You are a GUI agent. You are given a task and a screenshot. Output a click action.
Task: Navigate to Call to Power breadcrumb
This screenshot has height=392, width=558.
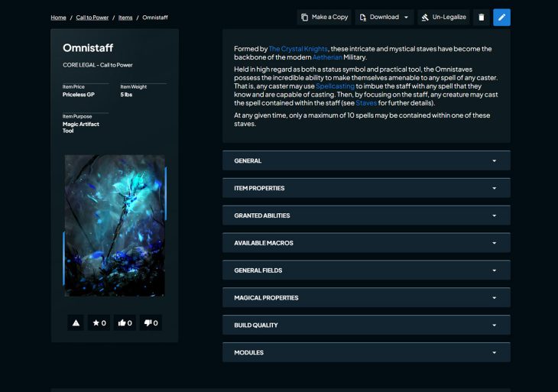pyautogui.click(x=92, y=18)
